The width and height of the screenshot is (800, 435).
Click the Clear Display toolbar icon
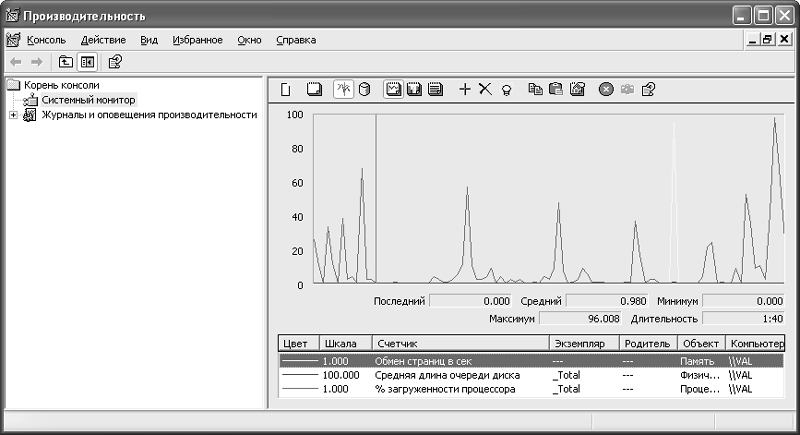click(x=313, y=89)
